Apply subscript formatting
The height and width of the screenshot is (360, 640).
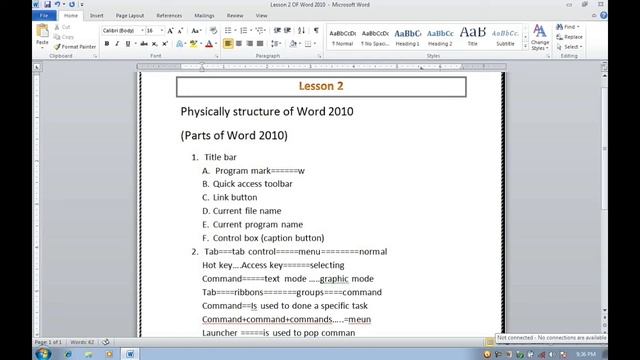coord(154,44)
